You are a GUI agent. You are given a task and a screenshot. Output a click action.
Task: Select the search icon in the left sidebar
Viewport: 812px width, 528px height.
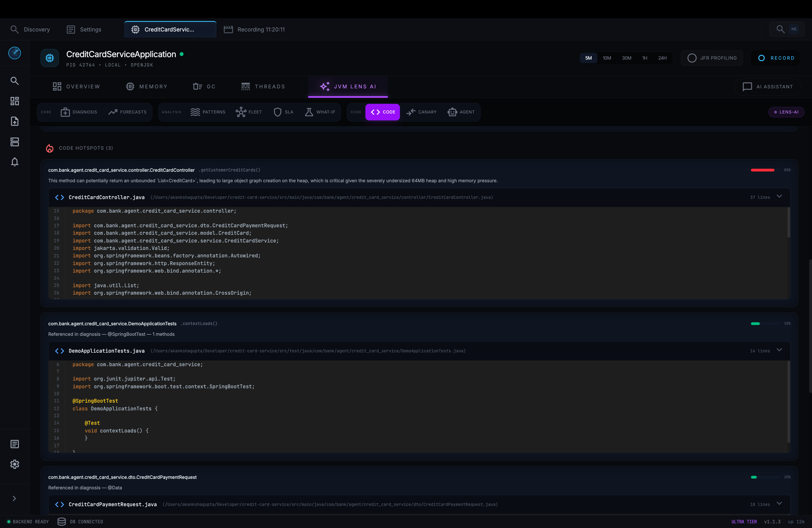[14, 80]
